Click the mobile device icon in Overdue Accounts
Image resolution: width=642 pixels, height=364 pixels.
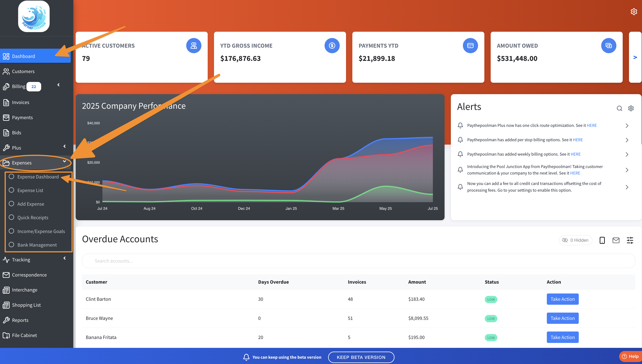click(602, 240)
